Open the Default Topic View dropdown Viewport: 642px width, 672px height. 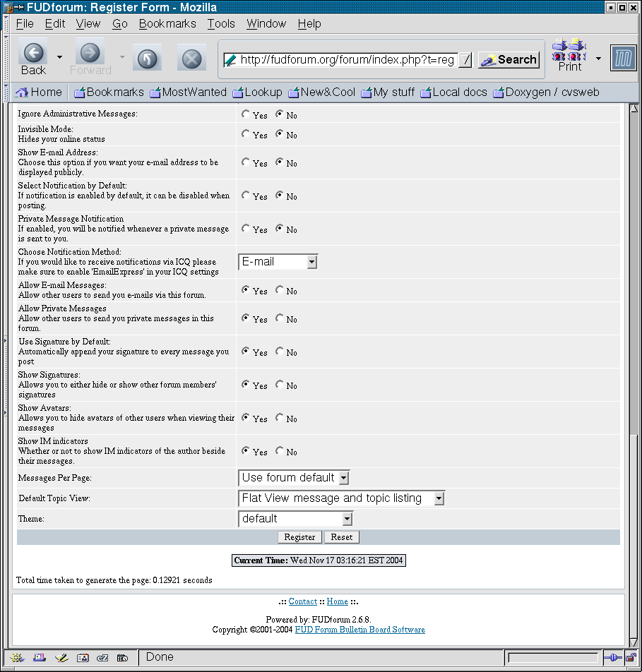341,498
